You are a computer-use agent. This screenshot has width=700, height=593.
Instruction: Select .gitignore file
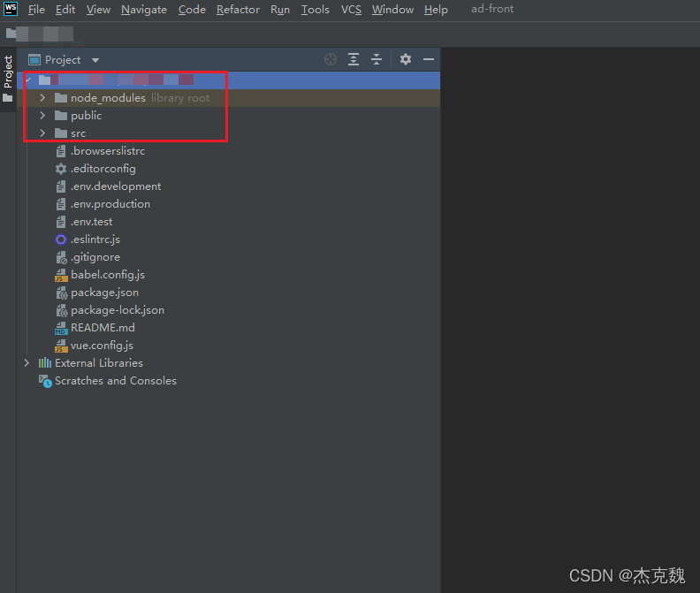tap(95, 257)
